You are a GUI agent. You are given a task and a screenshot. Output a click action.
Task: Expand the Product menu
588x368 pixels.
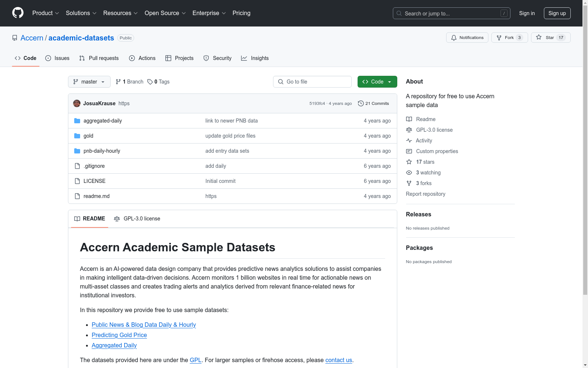pyautogui.click(x=46, y=13)
